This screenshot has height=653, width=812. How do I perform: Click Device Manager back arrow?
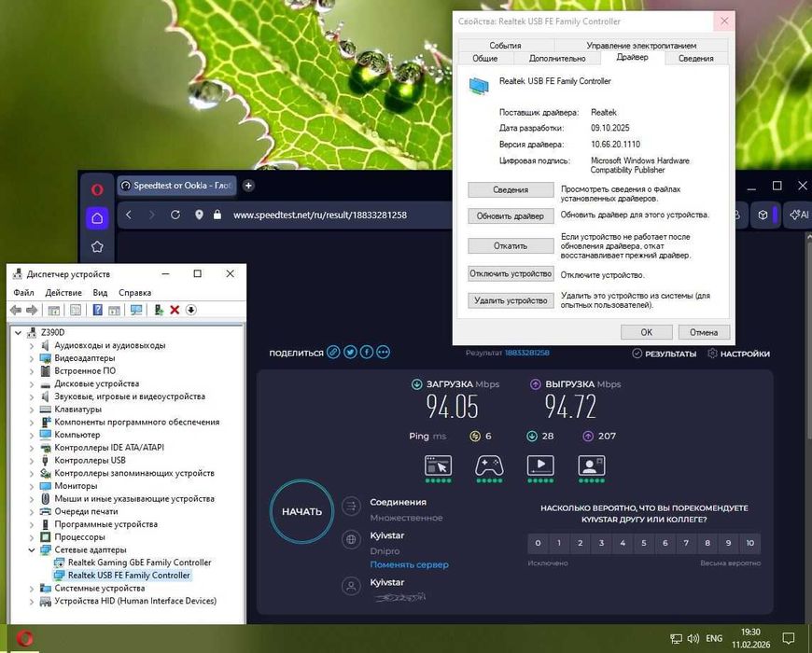point(16,310)
